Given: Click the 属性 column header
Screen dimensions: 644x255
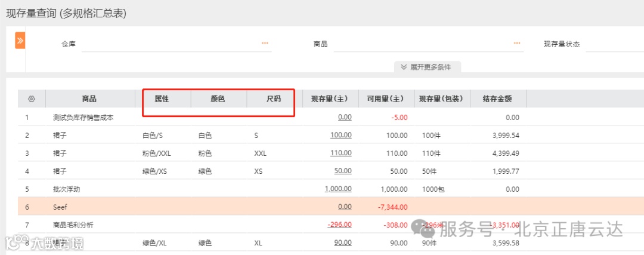Looking at the screenshot, I should pyautogui.click(x=162, y=99).
